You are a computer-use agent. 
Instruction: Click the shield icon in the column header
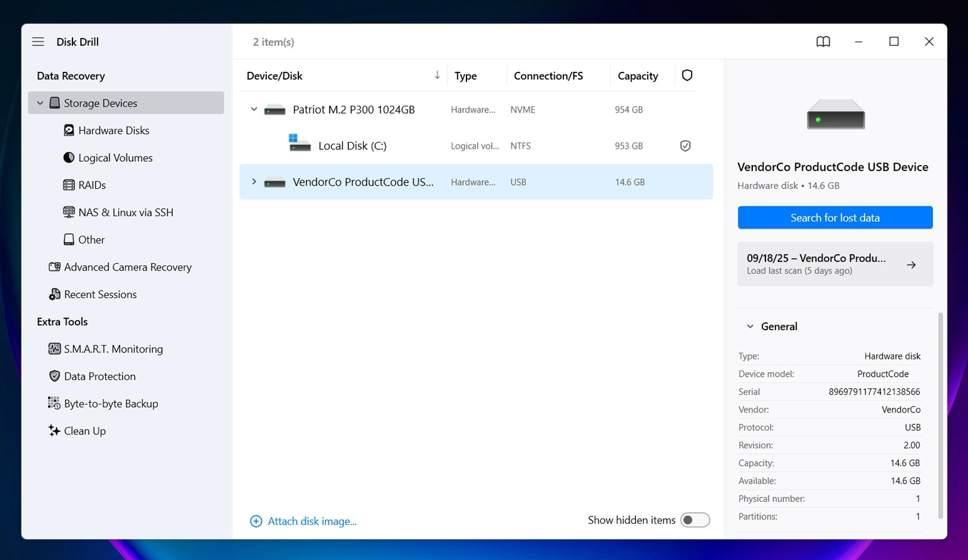coord(687,76)
